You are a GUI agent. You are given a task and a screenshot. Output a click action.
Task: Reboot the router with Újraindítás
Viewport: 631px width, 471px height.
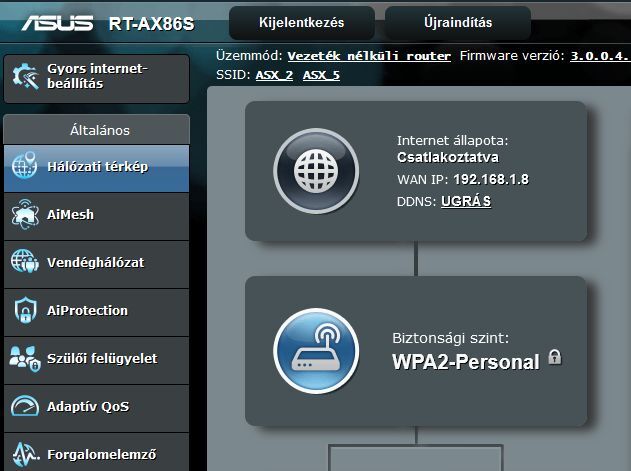[x=458, y=23]
